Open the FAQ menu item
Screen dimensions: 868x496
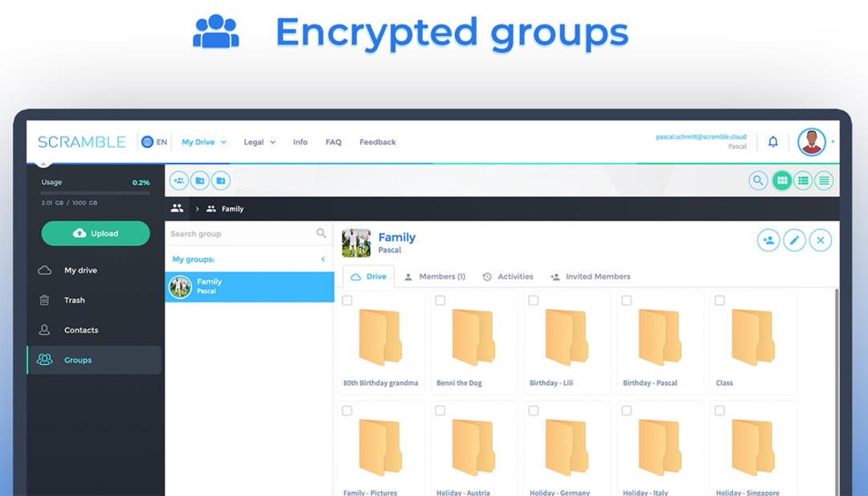pos(334,142)
